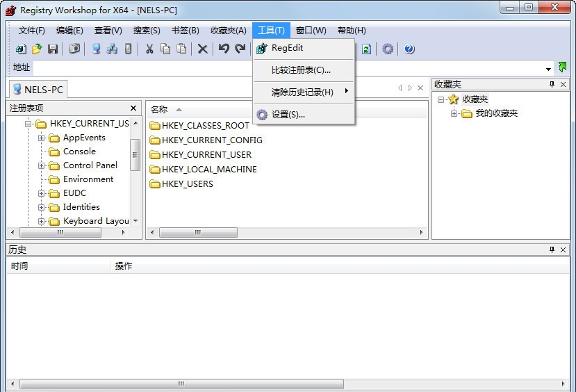Select HKEY_CURRENT_CONFIG in the list
The image size is (576, 392).
click(x=206, y=140)
